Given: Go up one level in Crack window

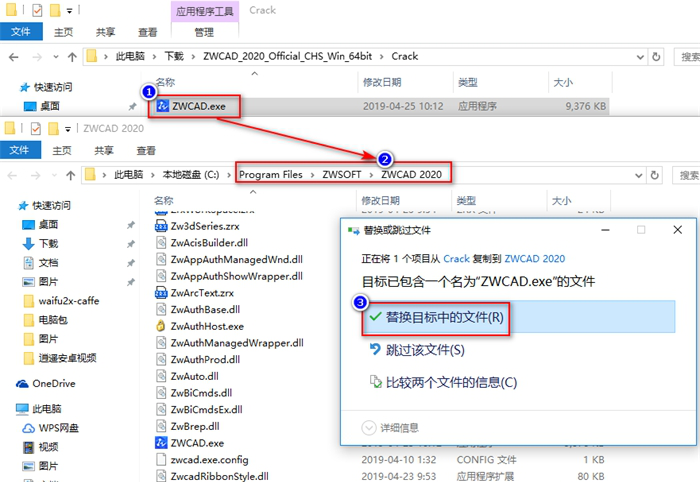Looking at the screenshot, I should pos(72,57).
